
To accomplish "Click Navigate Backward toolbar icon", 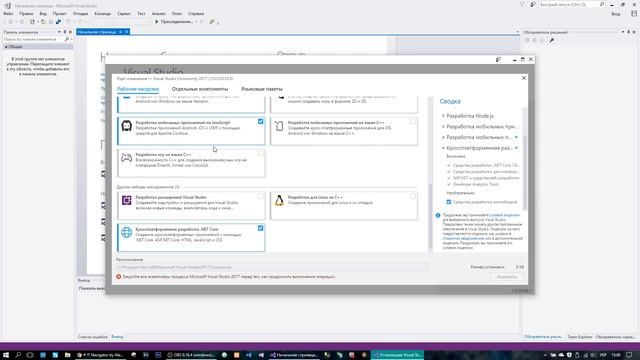I will point(11,22).
